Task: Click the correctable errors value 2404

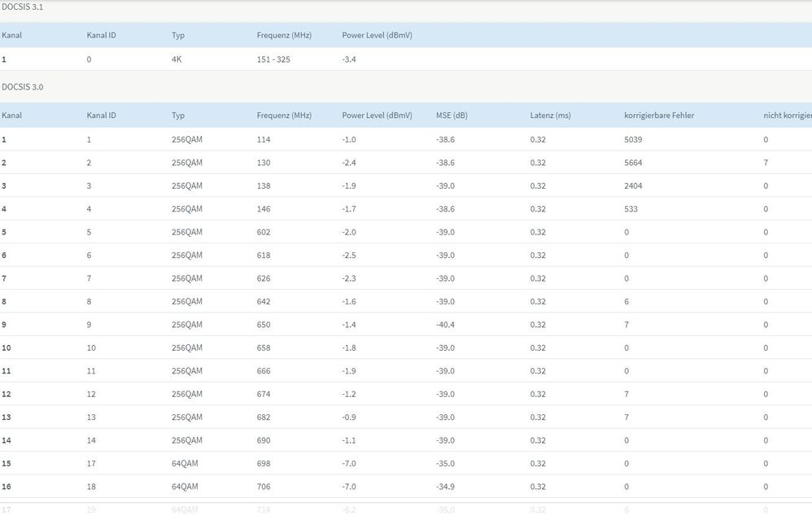Action: (633, 186)
